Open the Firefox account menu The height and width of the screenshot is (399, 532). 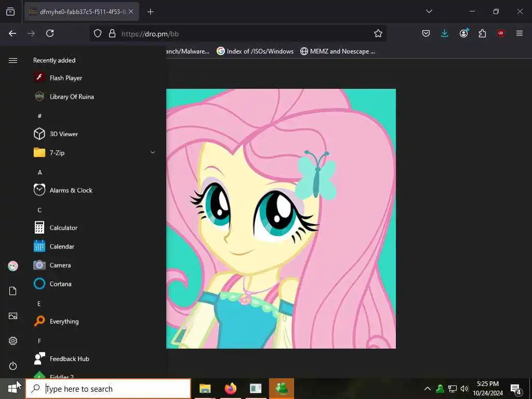[x=464, y=33]
